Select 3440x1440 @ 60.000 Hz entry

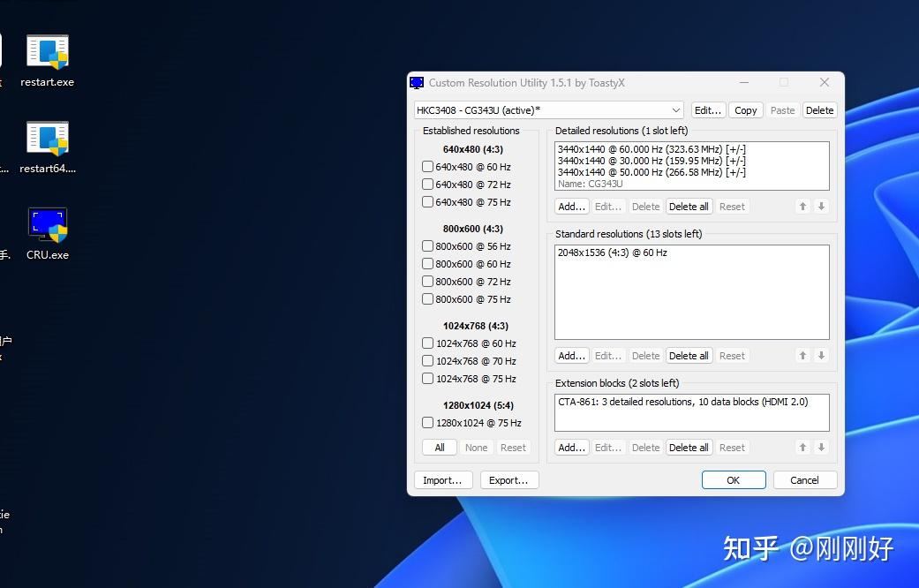691,149
